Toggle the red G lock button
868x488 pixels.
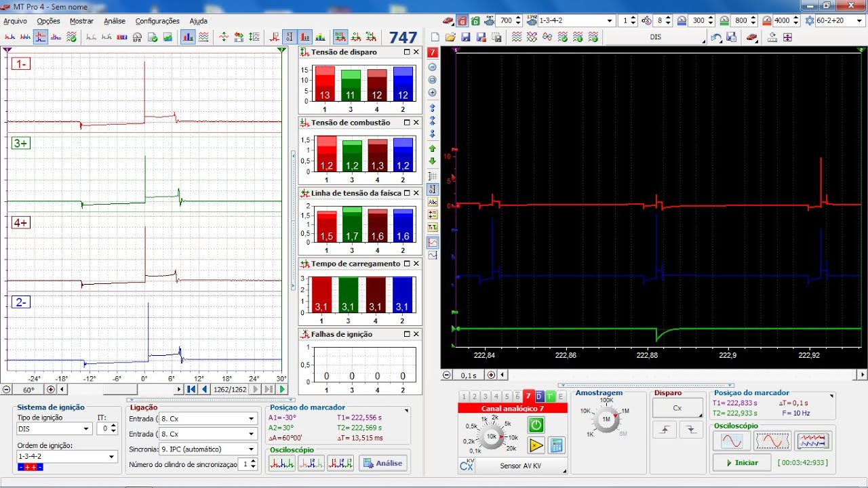pyautogui.click(x=462, y=21)
